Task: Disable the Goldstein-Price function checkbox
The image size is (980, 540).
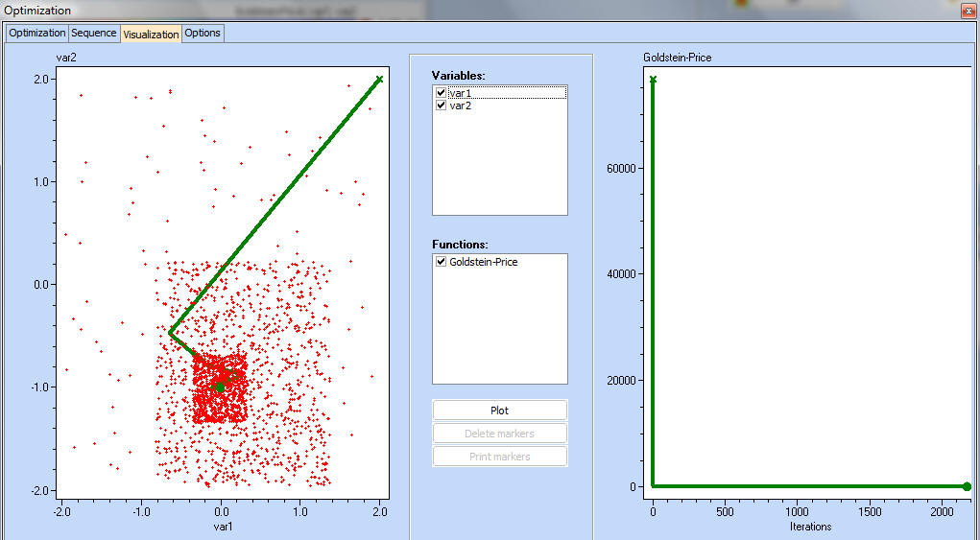Action: (x=441, y=262)
